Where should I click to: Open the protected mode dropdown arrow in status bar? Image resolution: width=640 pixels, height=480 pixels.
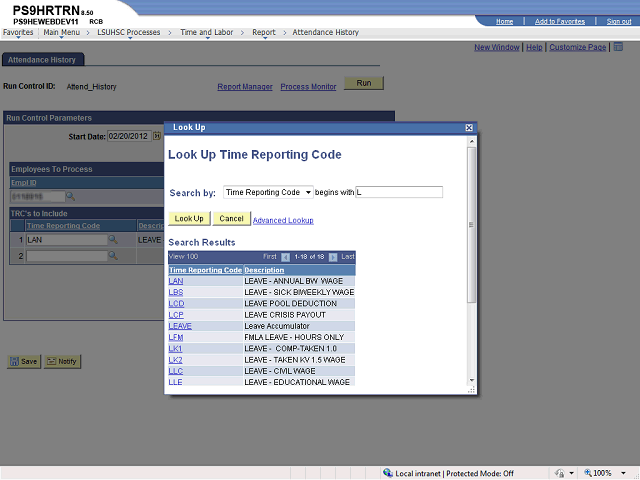point(571,473)
